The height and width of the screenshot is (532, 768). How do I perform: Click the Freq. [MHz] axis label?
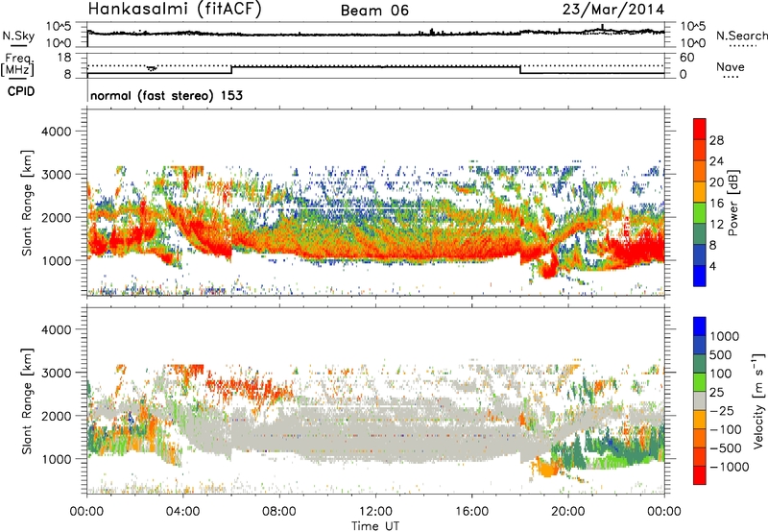coord(18,65)
